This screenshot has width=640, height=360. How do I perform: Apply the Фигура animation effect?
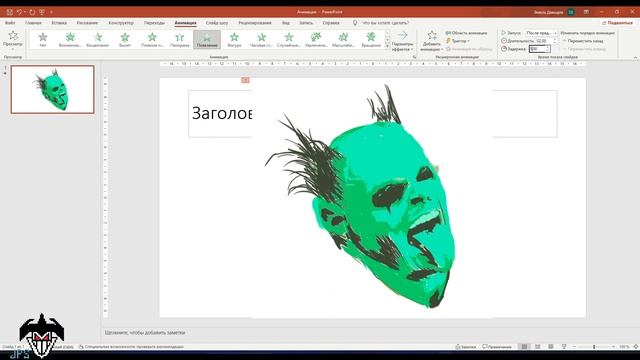[x=234, y=40]
